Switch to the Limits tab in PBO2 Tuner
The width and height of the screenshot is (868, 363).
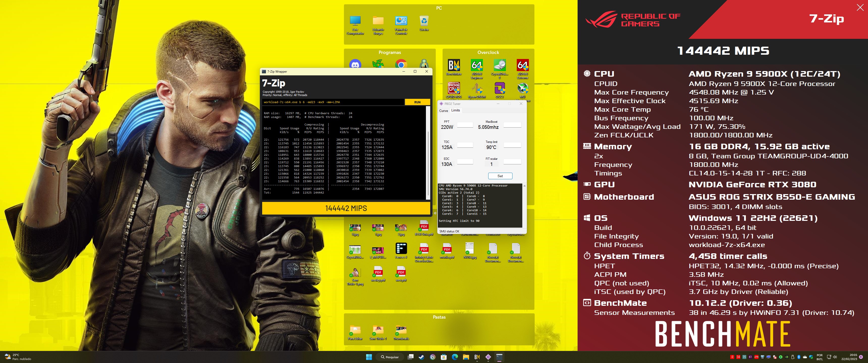click(x=455, y=110)
